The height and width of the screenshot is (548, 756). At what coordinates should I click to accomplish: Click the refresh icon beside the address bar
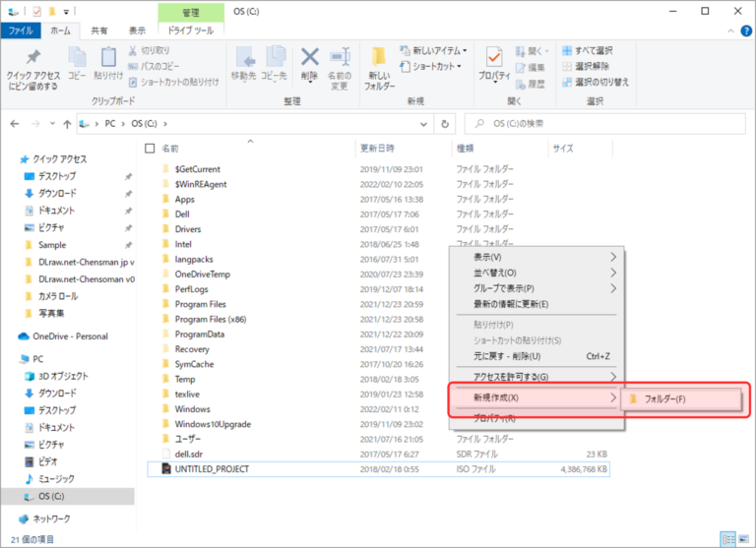pyautogui.click(x=446, y=124)
